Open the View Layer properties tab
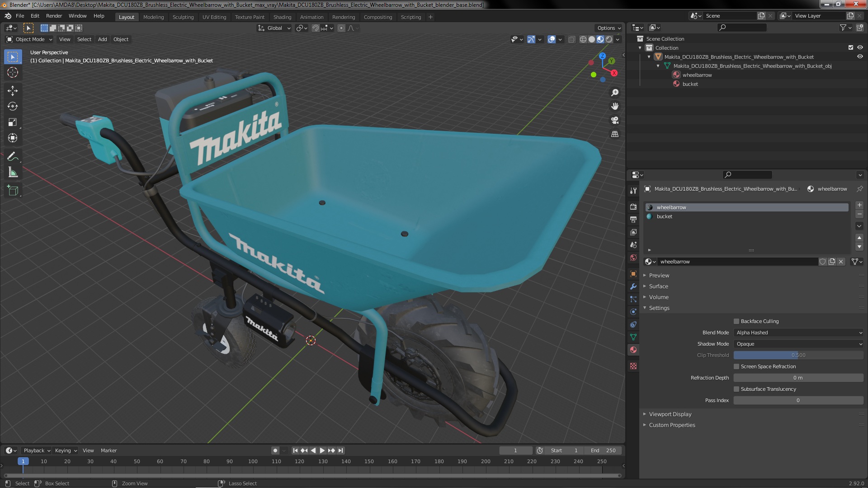This screenshot has width=868, height=488. (633, 232)
